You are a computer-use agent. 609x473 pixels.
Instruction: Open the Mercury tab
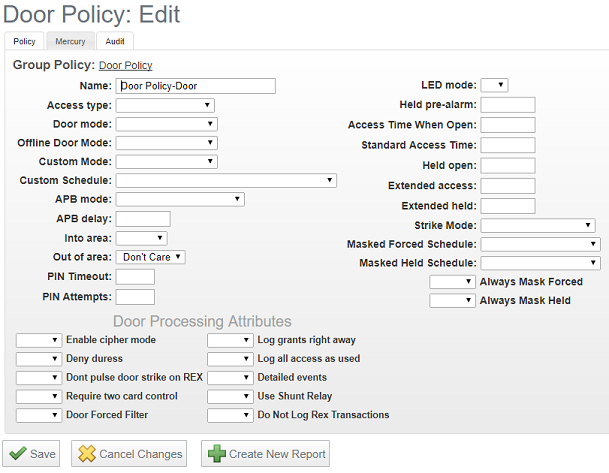click(70, 41)
